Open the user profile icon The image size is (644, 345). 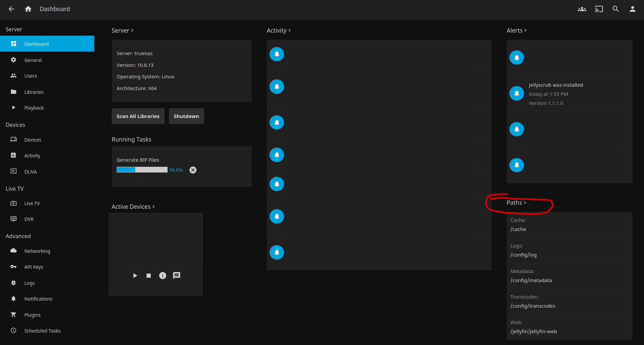[x=632, y=9]
